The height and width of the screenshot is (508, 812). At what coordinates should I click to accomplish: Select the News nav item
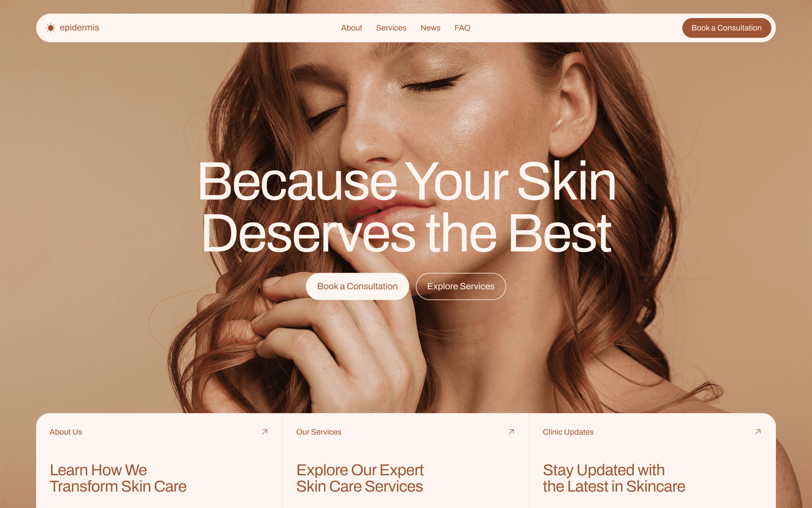(431, 28)
